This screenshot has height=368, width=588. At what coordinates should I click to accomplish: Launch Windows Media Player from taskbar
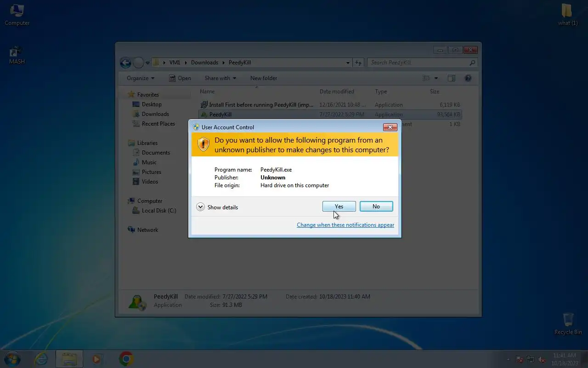tap(97, 359)
